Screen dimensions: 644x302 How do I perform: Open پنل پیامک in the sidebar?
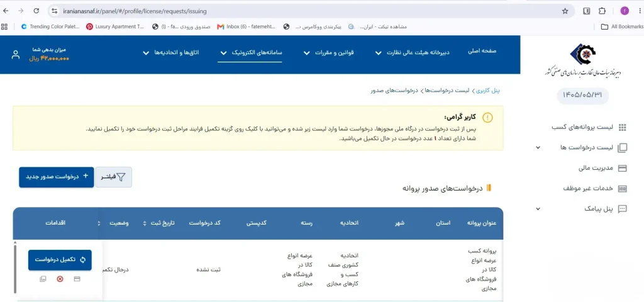599,209
